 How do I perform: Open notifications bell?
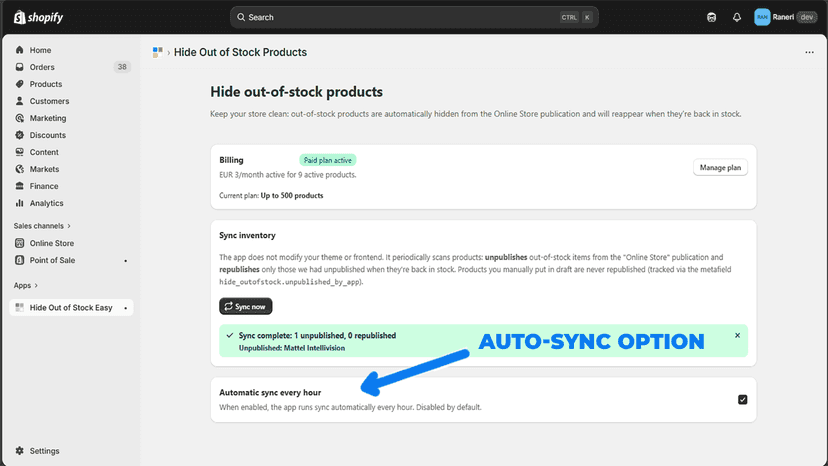(x=737, y=17)
